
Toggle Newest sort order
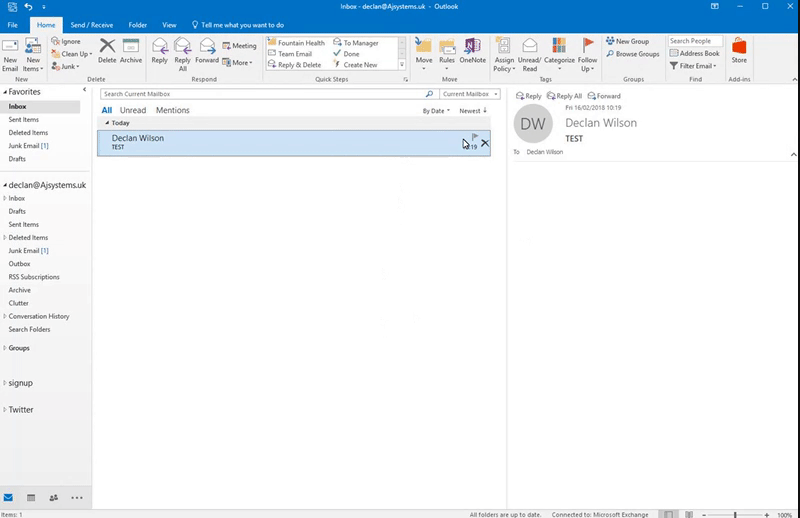473,111
